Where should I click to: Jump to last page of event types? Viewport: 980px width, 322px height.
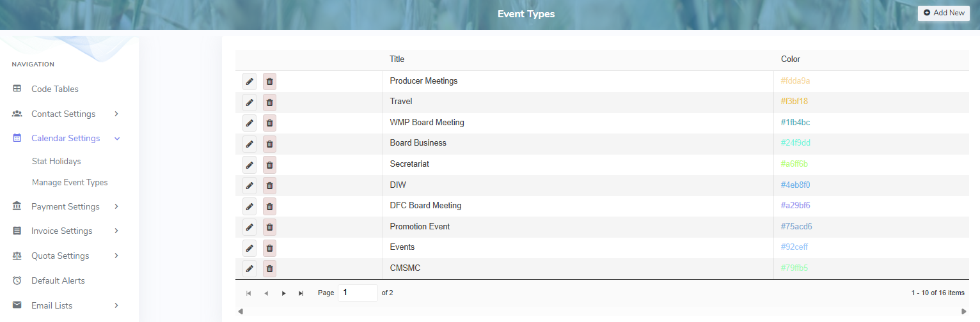(x=301, y=293)
